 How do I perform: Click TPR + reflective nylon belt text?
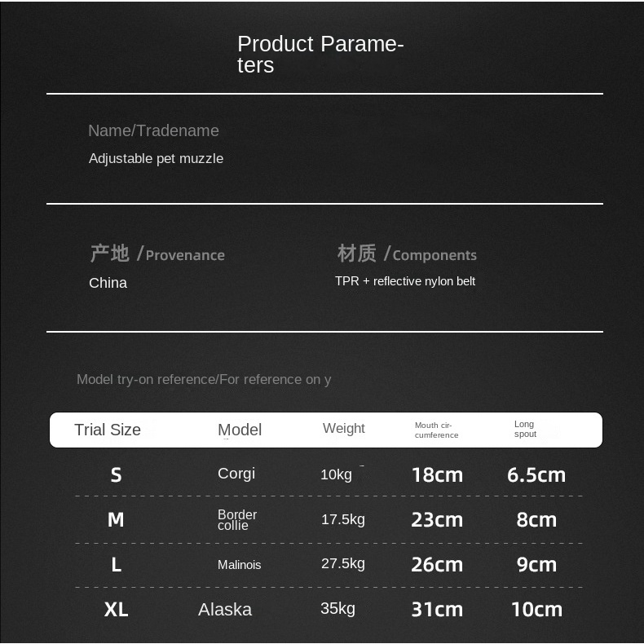click(x=405, y=281)
